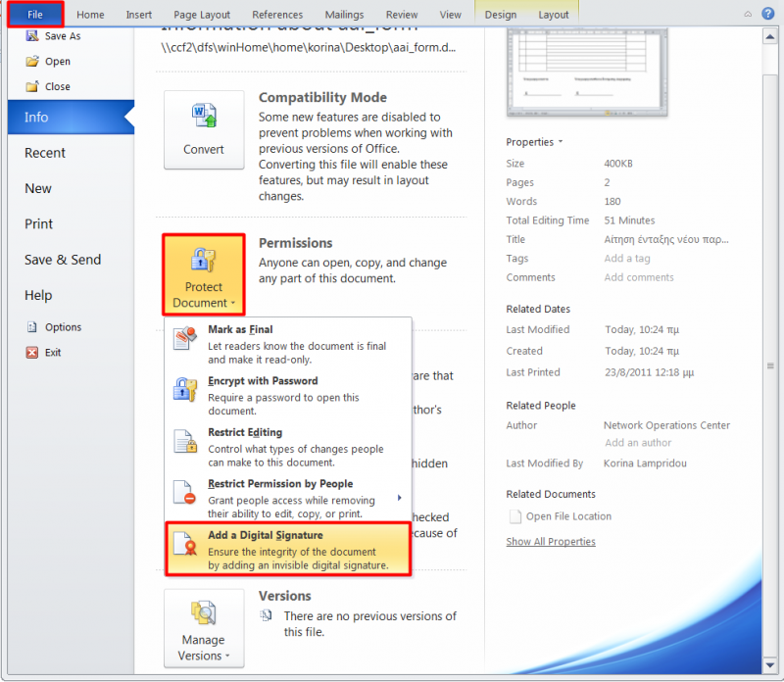Switch to the Insert tab
784x682 pixels.
tap(138, 15)
